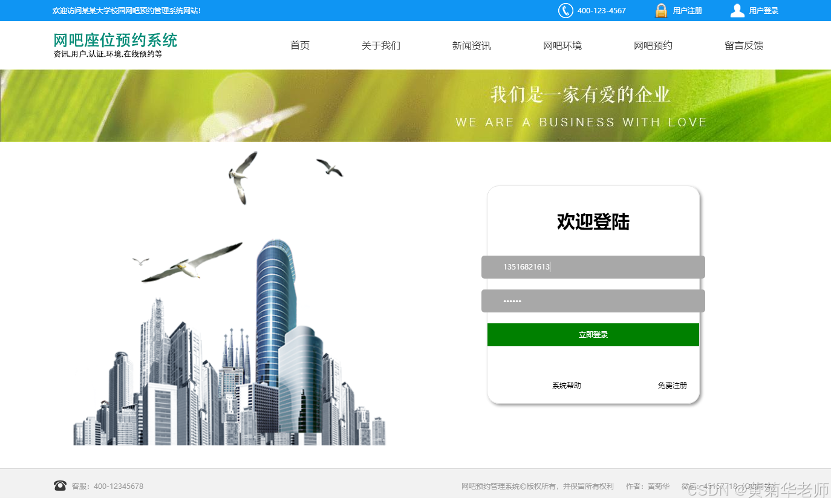Click the 400-123-4567 hotline number

coord(602,10)
